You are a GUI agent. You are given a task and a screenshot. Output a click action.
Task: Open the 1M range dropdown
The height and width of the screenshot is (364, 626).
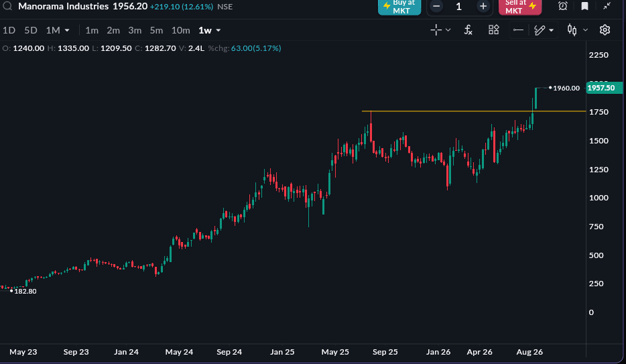[58, 30]
